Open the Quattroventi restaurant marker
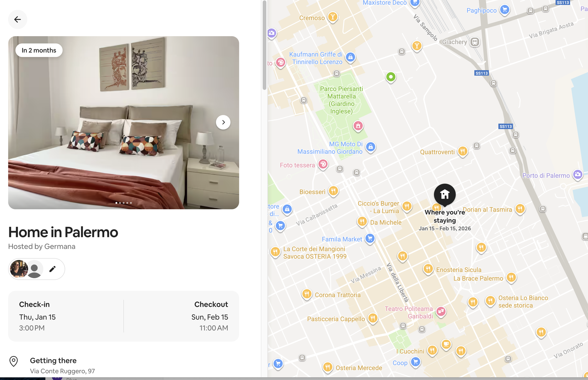The width and height of the screenshot is (588, 380). (462, 151)
